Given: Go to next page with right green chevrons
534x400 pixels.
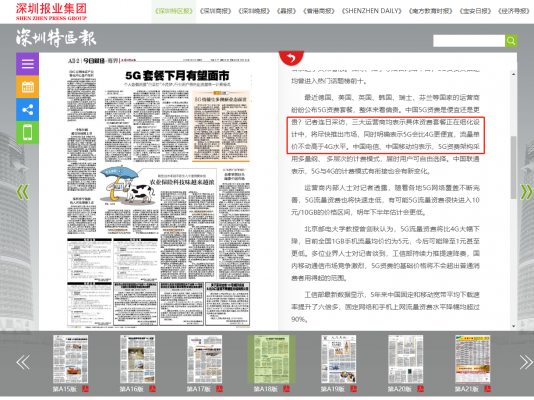Looking at the screenshot, I should point(526,192).
